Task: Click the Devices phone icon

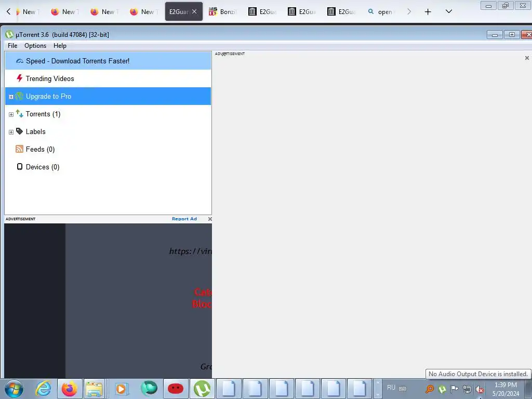Action: point(20,167)
